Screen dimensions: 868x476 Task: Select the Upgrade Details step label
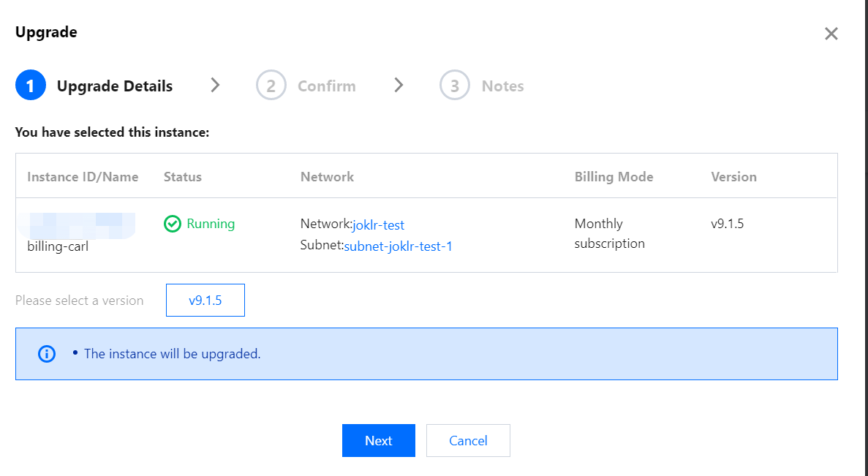click(x=115, y=86)
